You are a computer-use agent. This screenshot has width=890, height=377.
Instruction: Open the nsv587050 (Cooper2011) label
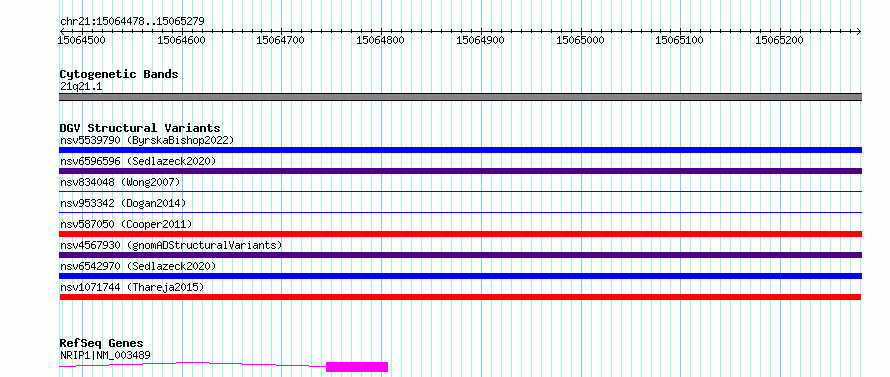click(x=126, y=224)
